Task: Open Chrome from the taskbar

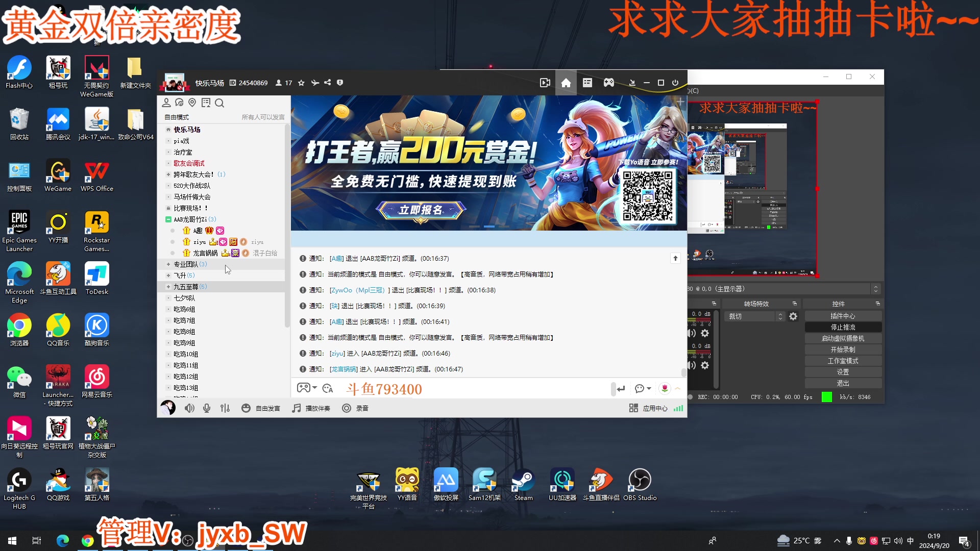Action: [x=88, y=541]
